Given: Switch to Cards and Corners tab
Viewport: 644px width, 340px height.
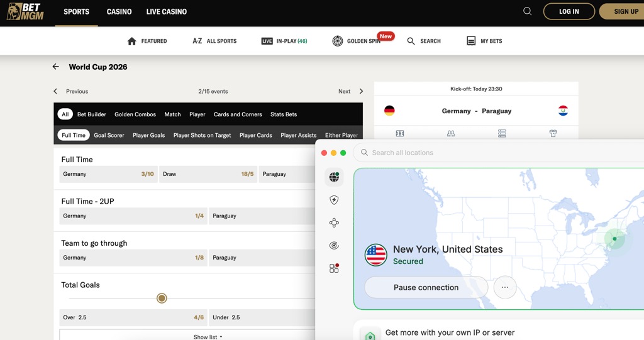Looking at the screenshot, I should 238,114.
